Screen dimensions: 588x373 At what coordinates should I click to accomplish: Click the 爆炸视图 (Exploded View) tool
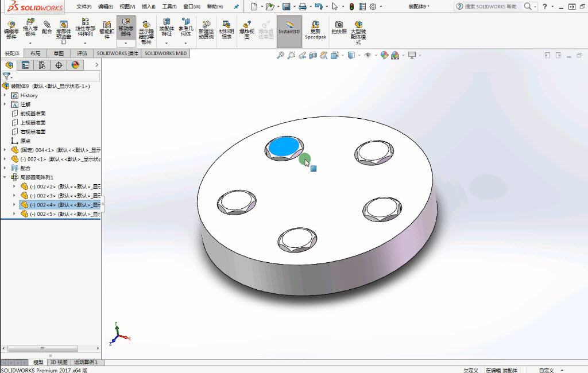tap(246, 30)
